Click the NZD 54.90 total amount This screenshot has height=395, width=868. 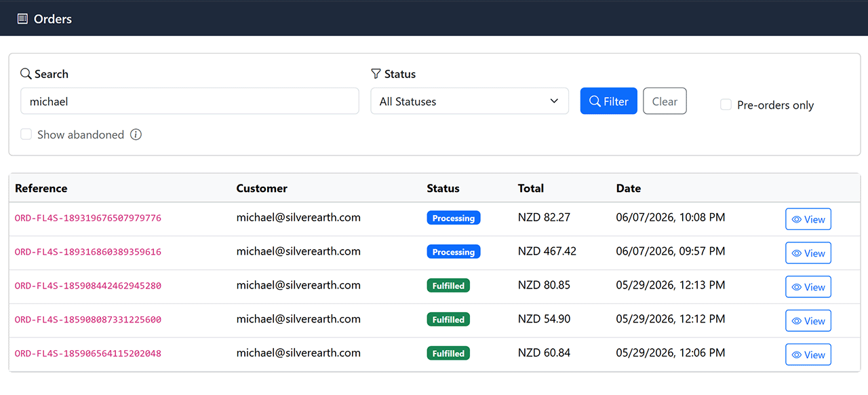pos(544,319)
